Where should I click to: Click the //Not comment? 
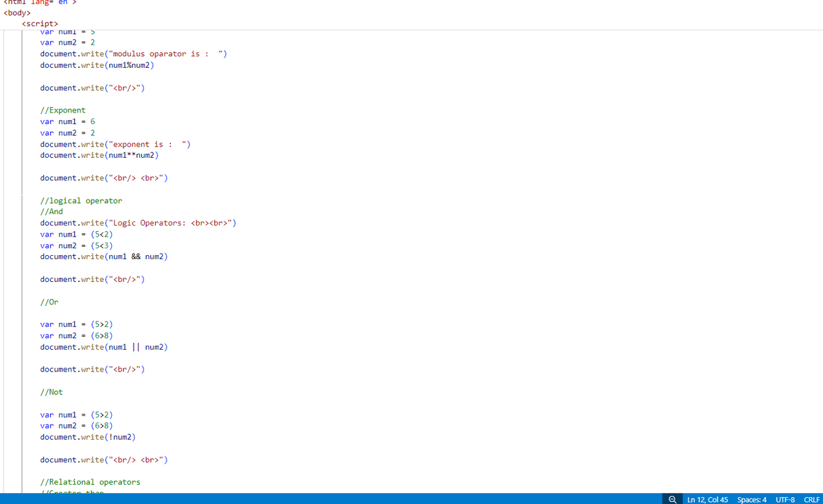[x=51, y=392]
